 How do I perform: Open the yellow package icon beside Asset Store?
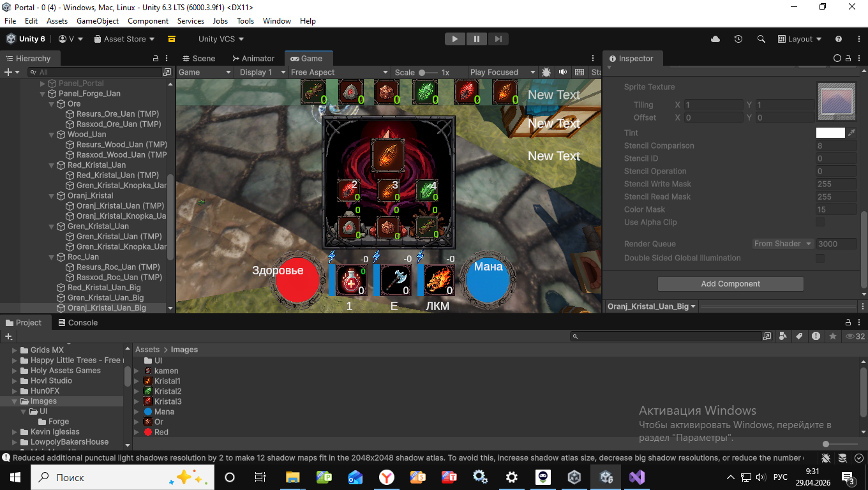172,39
